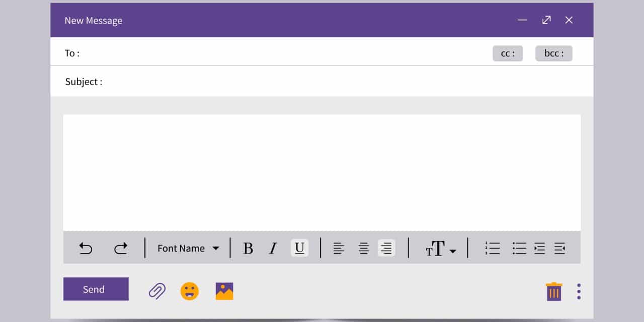The image size is (644, 322).
Task: Decrease indent of the text
Action: [559, 248]
